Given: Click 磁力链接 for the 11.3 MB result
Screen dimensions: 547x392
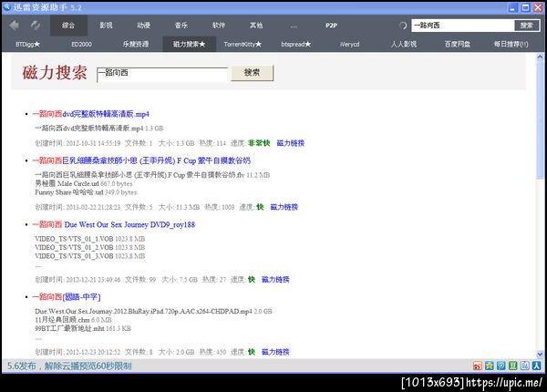Looking at the screenshot, I should pos(284,207).
